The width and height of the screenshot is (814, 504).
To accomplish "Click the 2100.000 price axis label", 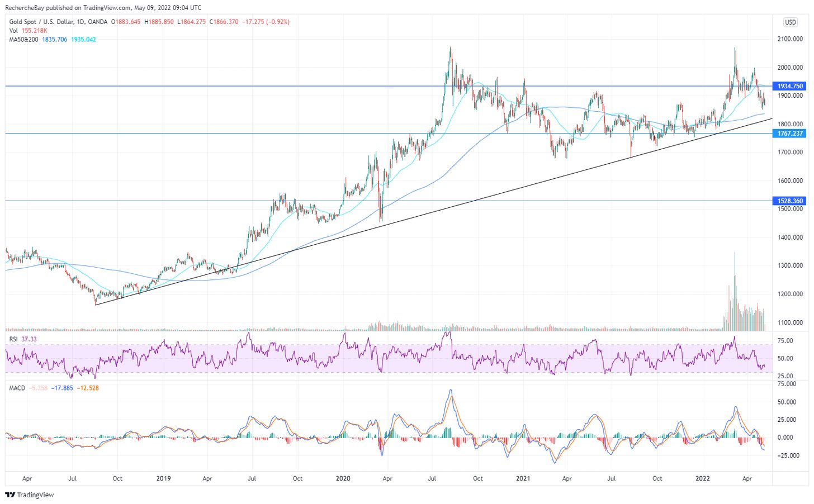I will coord(790,39).
